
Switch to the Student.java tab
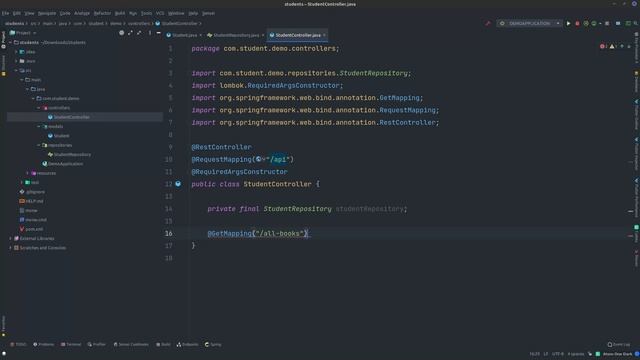pyautogui.click(x=184, y=35)
